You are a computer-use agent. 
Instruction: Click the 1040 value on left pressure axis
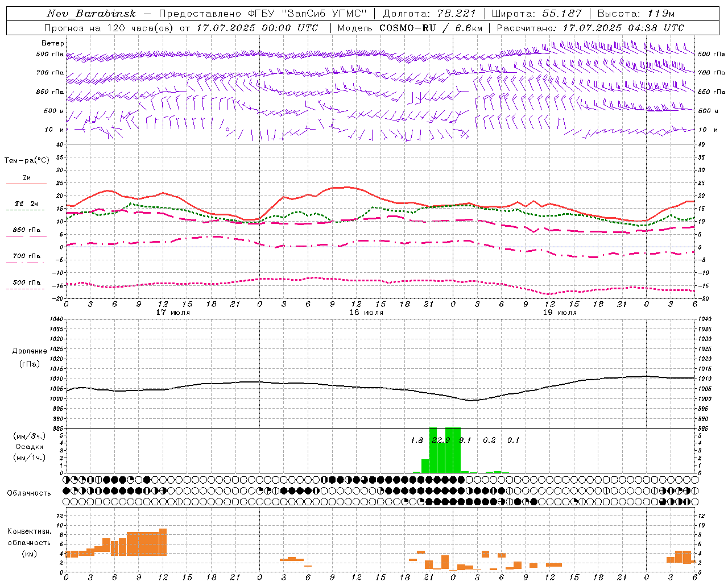(55, 319)
